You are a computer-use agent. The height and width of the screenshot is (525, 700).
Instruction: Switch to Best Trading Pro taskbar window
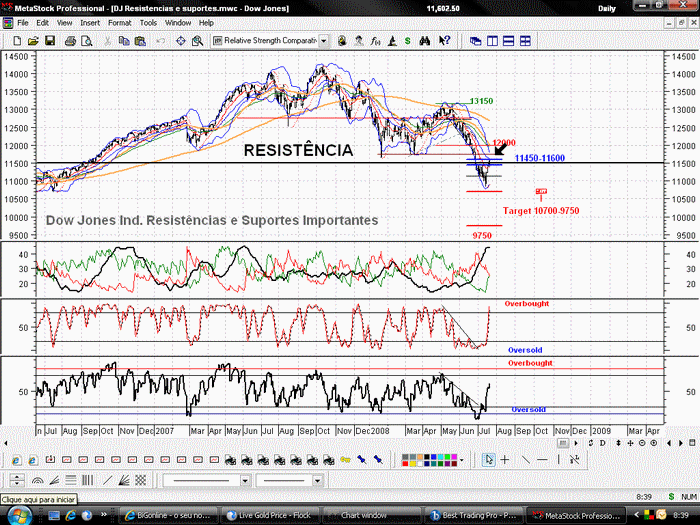pyautogui.click(x=474, y=515)
